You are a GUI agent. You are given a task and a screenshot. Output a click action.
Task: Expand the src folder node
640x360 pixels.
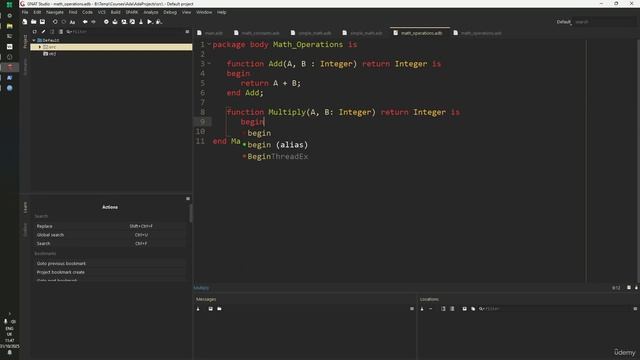[40, 47]
